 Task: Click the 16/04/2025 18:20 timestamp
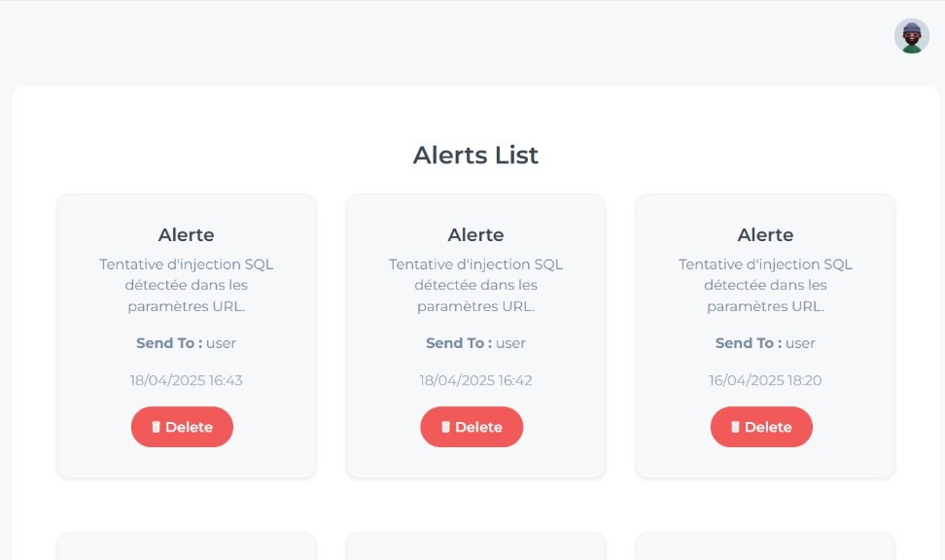tap(765, 380)
